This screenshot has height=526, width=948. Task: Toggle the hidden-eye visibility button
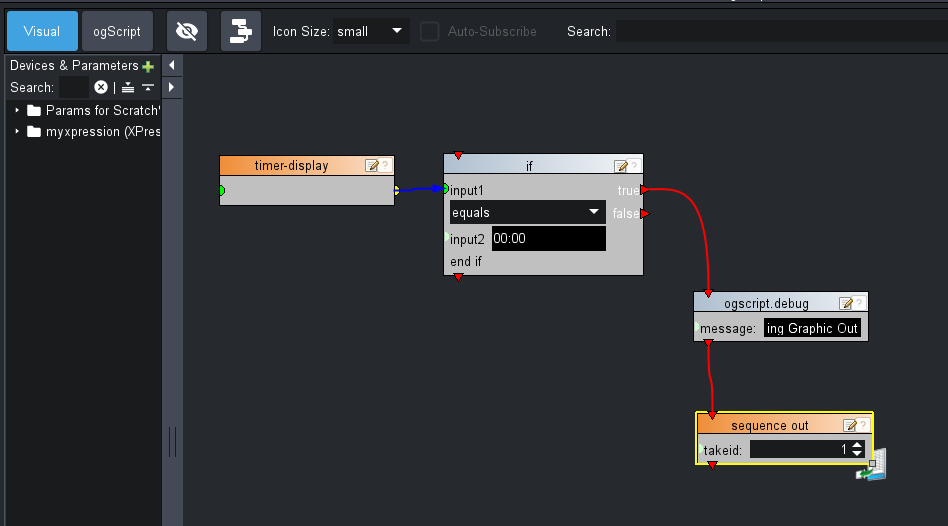[187, 31]
